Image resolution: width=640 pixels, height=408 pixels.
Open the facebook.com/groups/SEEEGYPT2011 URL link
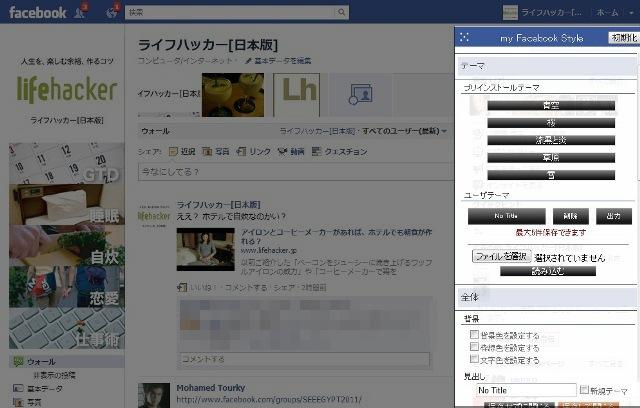coord(269,399)
